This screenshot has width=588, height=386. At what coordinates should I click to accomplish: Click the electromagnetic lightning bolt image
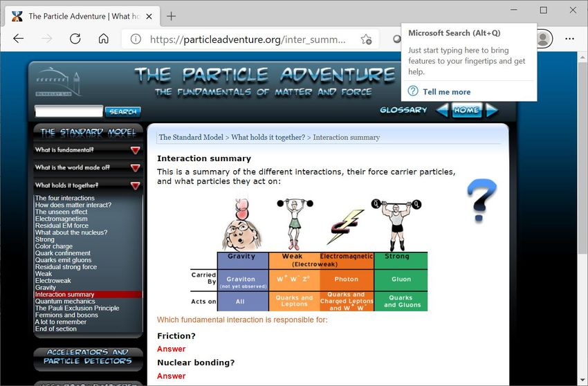tap(345, 227)
